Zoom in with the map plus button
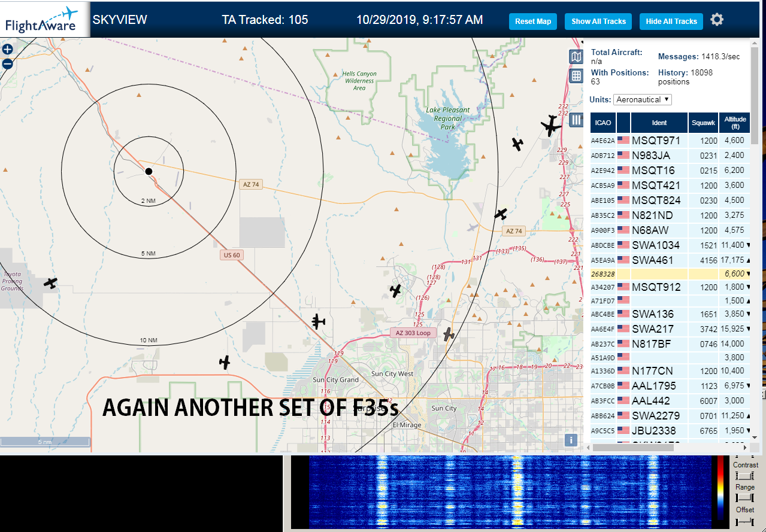Screen dimensions: 766x532 click(8, 50)
